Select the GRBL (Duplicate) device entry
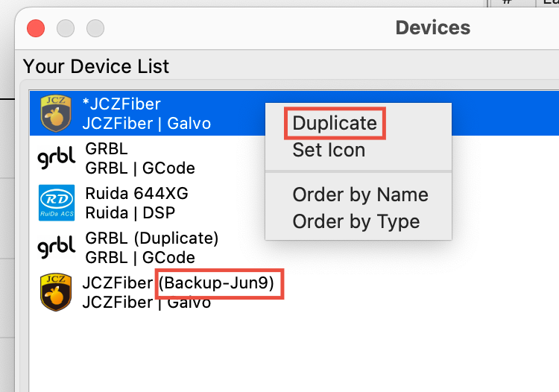Image resolution: width=559 pixels, height=392 pixels. coord(294,247)
